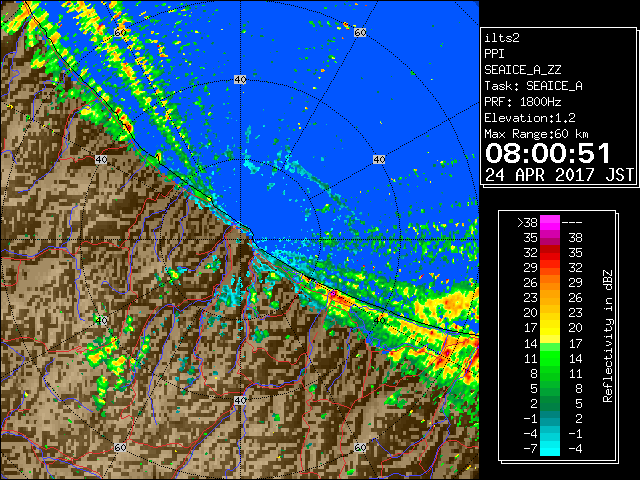Click the >38 legend label
Image resolution: width=640 pixels, height=480 pixels.
527,223
